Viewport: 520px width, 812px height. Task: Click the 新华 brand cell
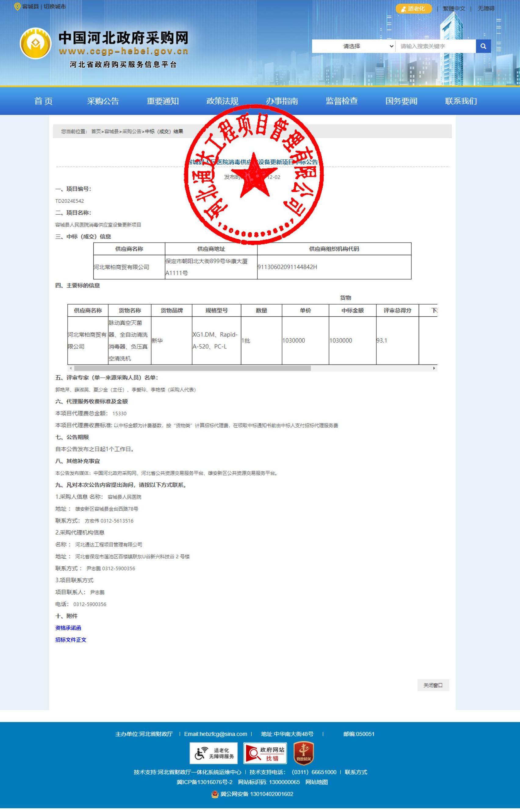(171, 340)
